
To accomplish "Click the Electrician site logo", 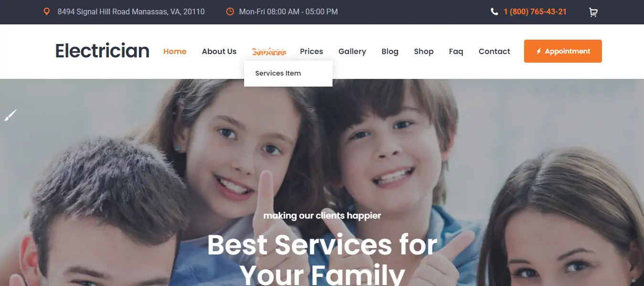I will pos(102,51).
